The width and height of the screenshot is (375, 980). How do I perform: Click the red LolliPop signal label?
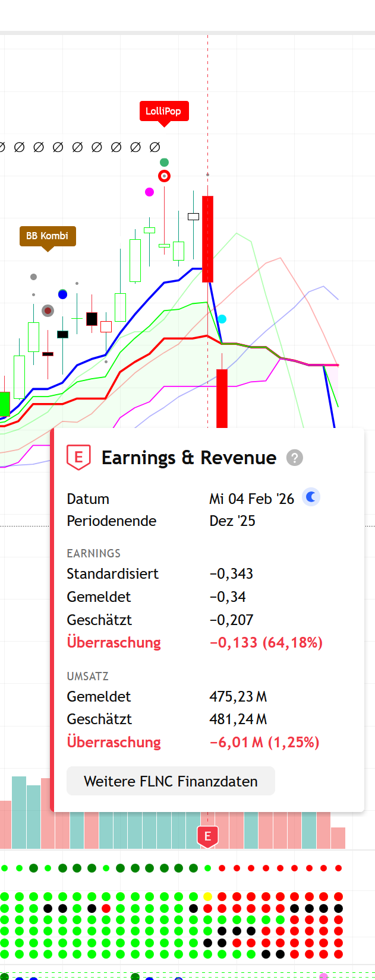(x=163, y=111)
